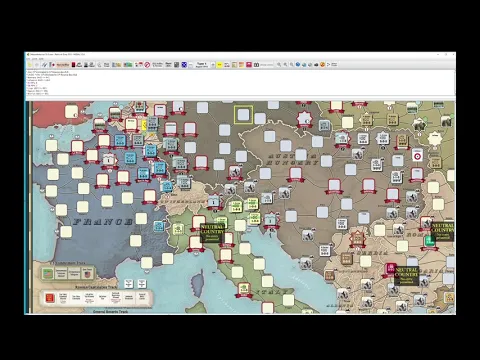Select the US flag box on the commitment track
The width and height of the screenshot is (480, 360).
tap(87, 273)
